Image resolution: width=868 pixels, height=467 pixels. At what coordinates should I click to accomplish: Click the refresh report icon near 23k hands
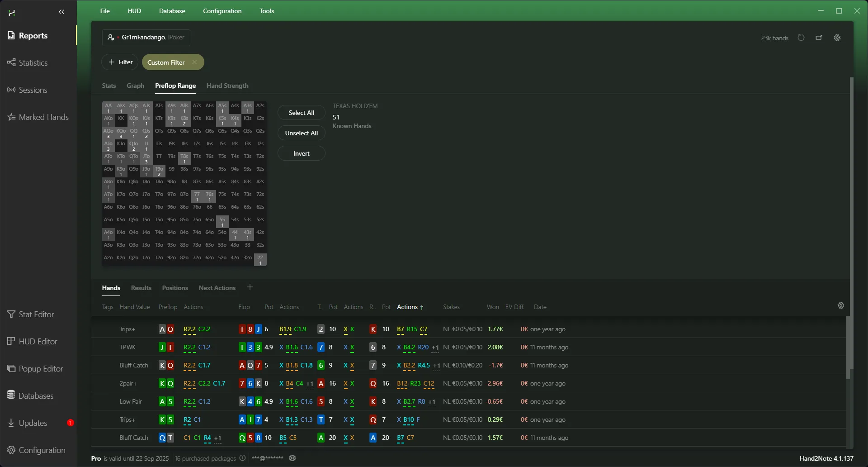point(801,38)
